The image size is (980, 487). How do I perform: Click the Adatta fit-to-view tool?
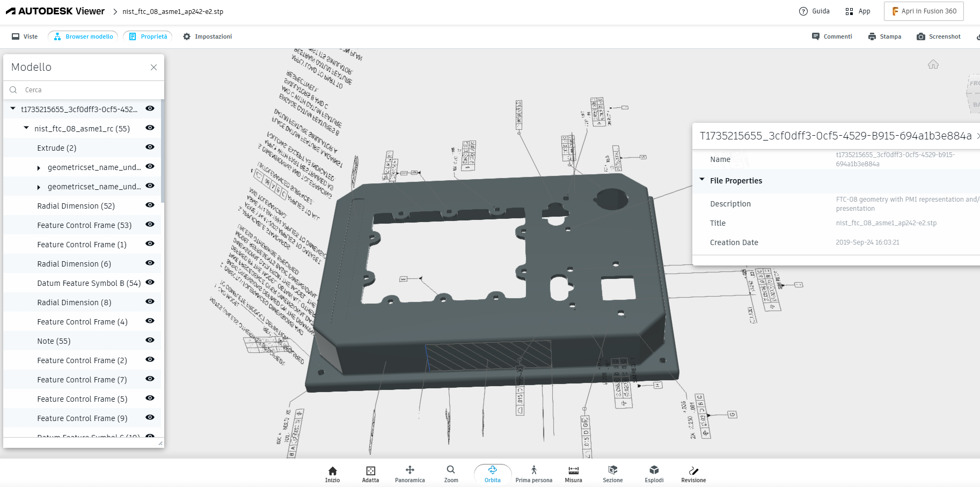click(370, 474)
